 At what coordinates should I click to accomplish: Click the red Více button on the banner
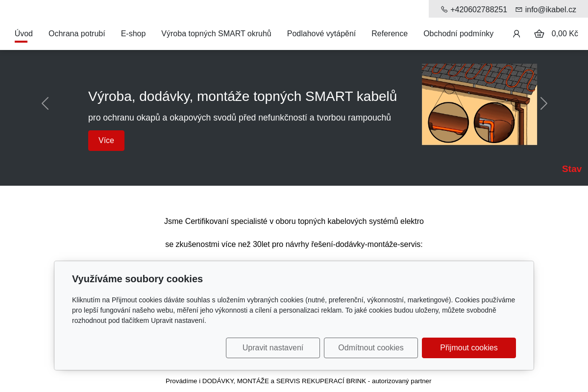tap(106, 141)
